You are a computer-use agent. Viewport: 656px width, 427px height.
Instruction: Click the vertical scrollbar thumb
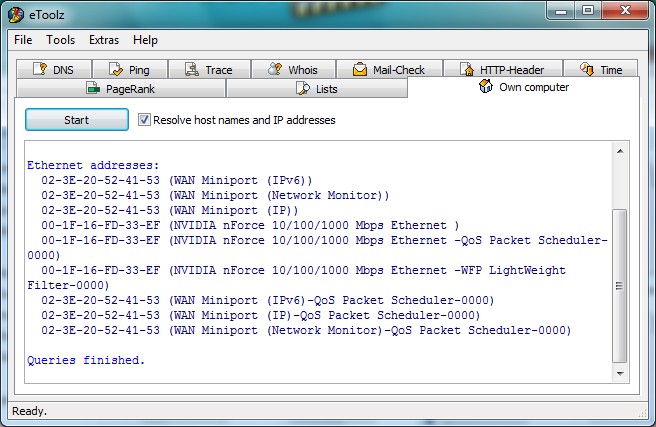(620, 286)
